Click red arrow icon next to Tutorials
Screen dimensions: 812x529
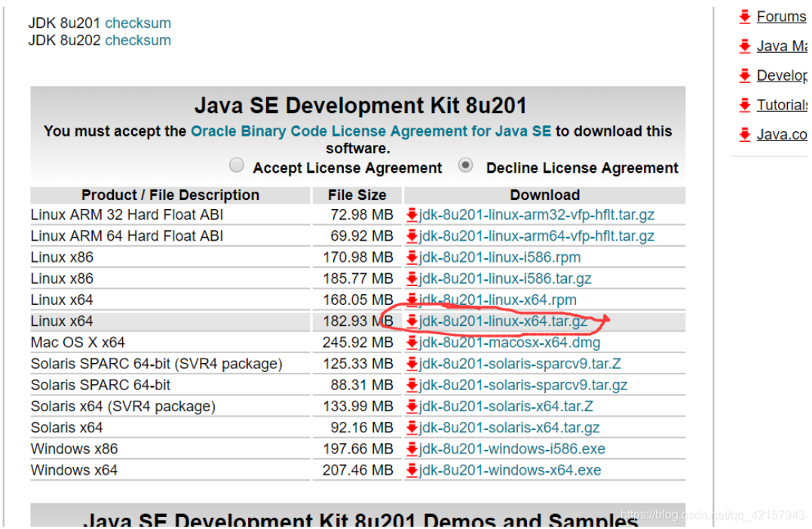[x=745, y=105]
